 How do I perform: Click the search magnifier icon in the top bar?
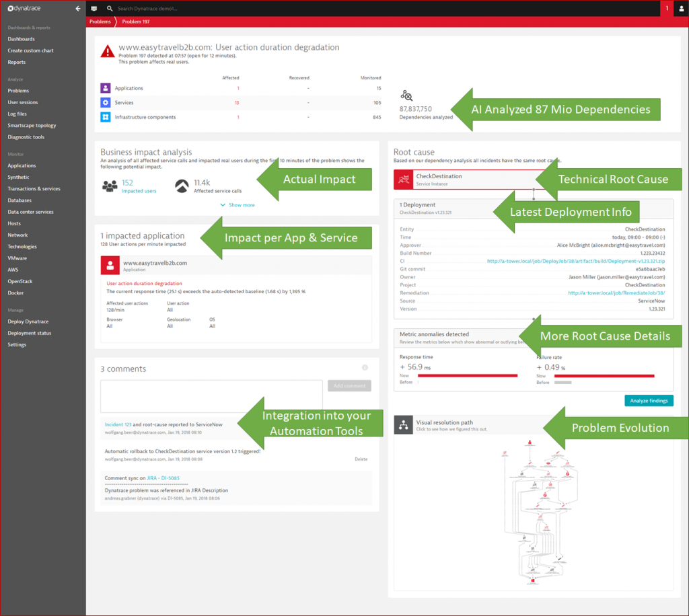point(110,8)
